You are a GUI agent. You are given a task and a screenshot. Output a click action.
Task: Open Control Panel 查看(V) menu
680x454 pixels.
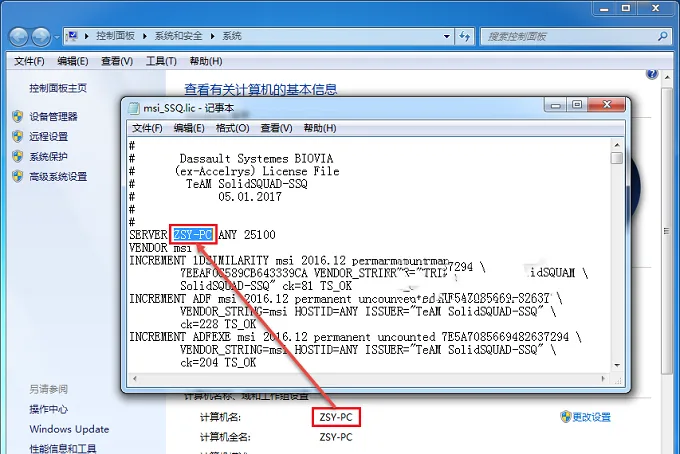coord(117,61)
